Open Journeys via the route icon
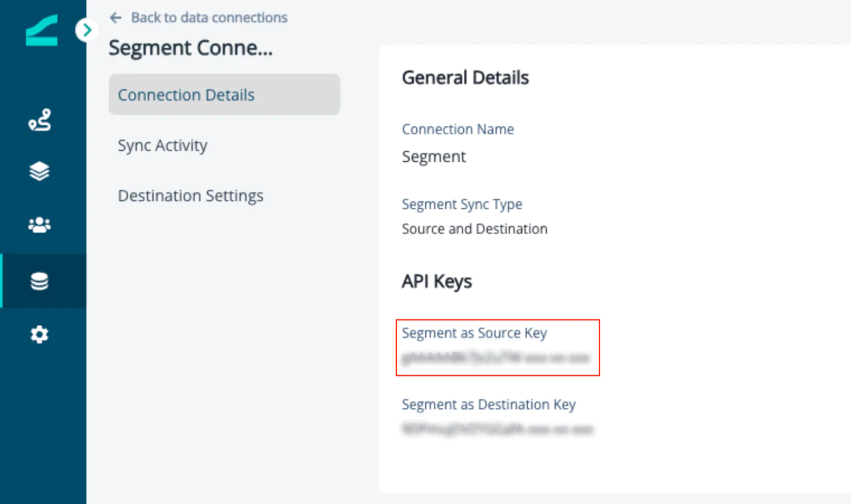 click(39, 121)
